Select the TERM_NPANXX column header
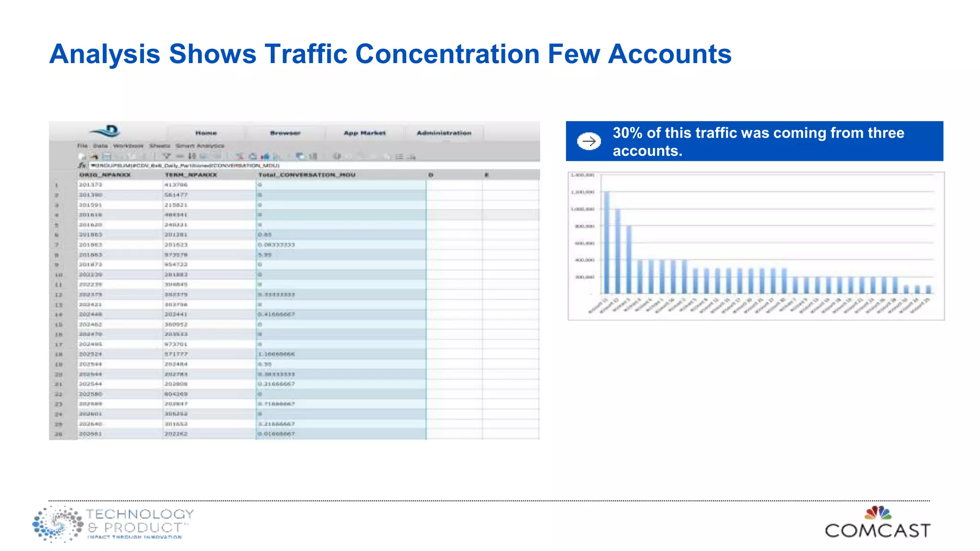980x551 pixels. tap(210, 175)
